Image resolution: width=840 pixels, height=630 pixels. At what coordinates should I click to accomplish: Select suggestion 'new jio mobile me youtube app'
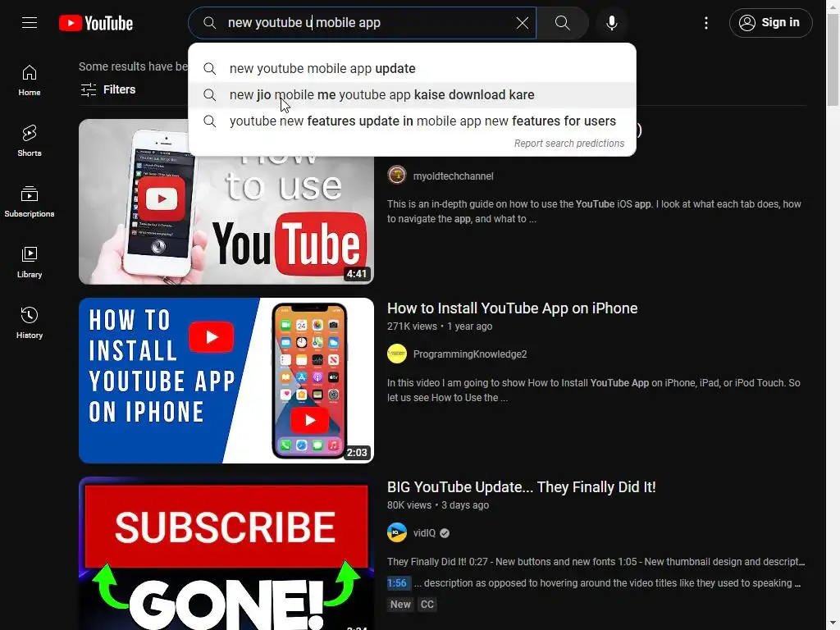click(412, 95)
